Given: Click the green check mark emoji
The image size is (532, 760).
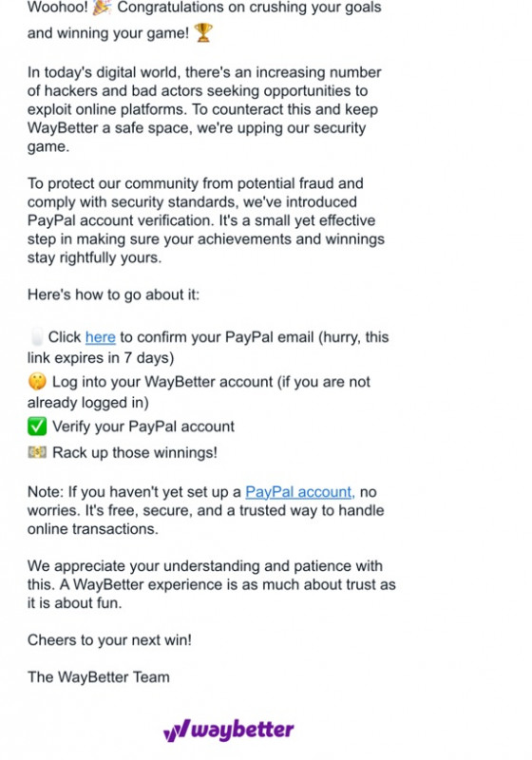Looking at the screenshot, I should pyautogui.click(x=37, y=427).
